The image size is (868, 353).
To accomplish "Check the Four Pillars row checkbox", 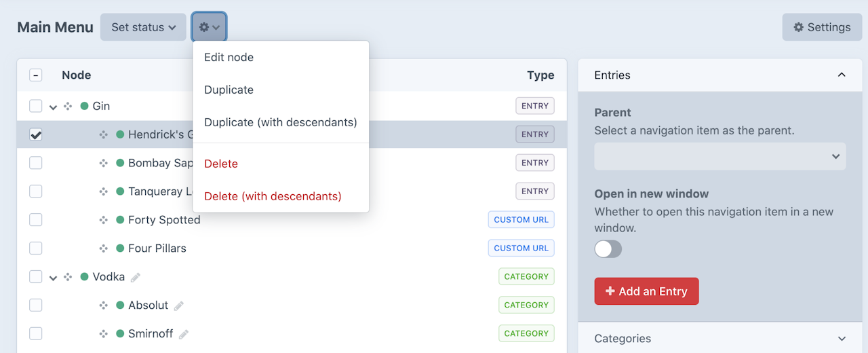I will (x=36, y=248).
